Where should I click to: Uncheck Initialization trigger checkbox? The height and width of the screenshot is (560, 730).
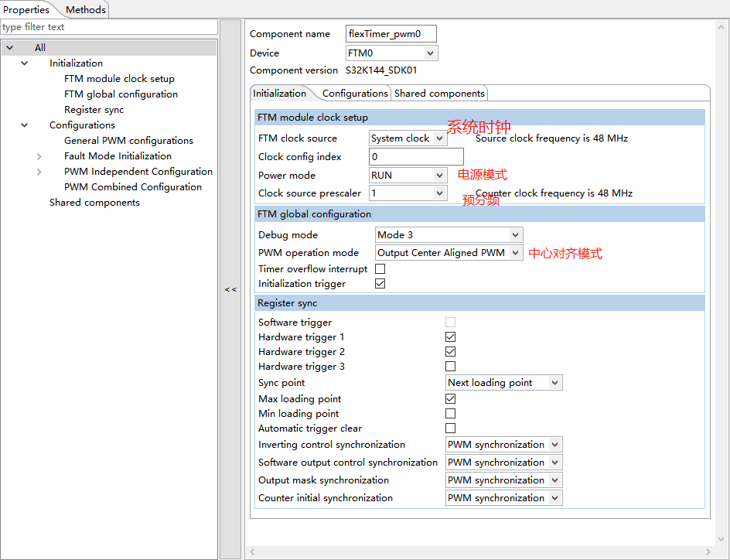coord(380,284)
